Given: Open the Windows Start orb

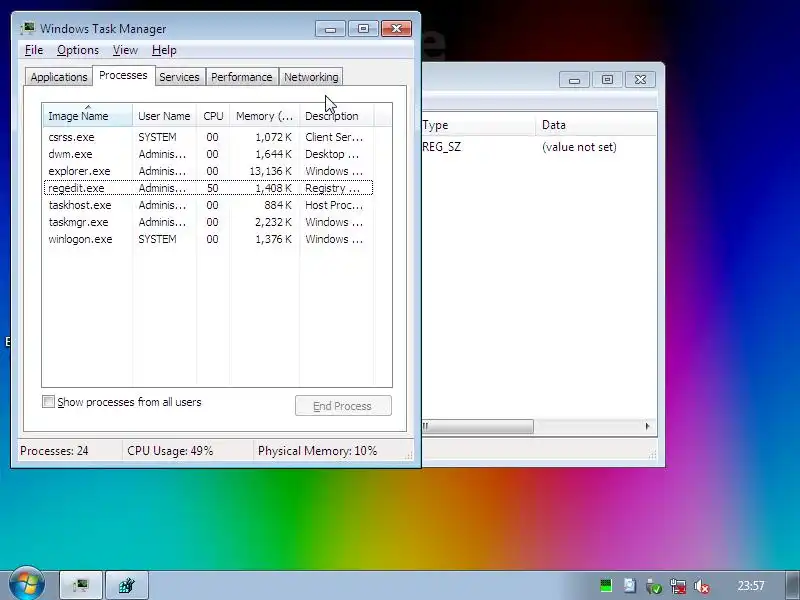Looking at the screenshot, I should tap(27, 583).
